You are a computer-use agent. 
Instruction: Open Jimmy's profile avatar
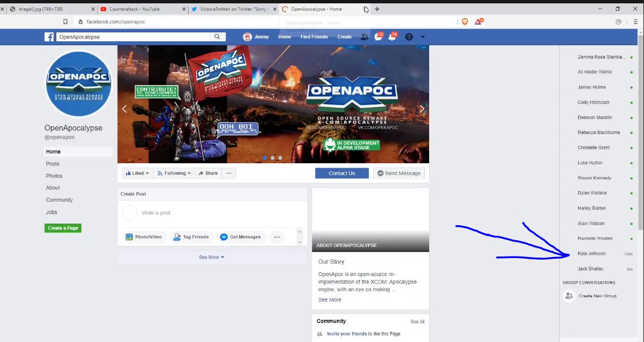pos(247,37)
